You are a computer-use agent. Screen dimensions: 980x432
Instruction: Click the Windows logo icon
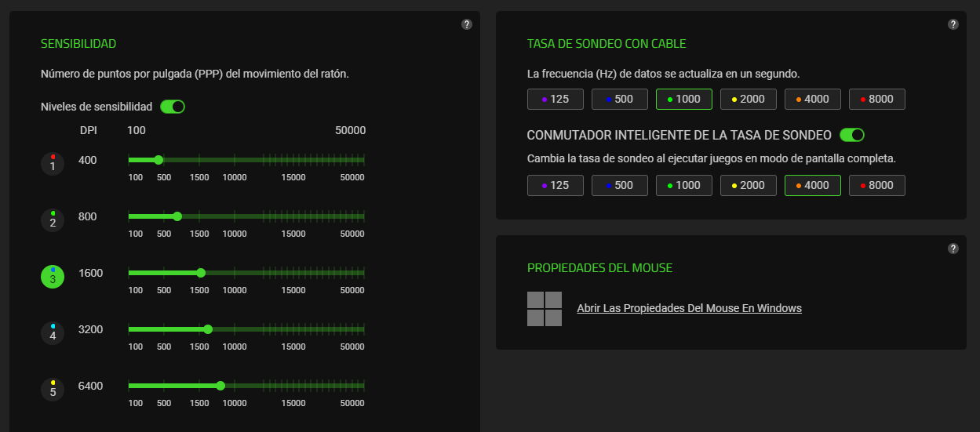(x=545, y=309)
